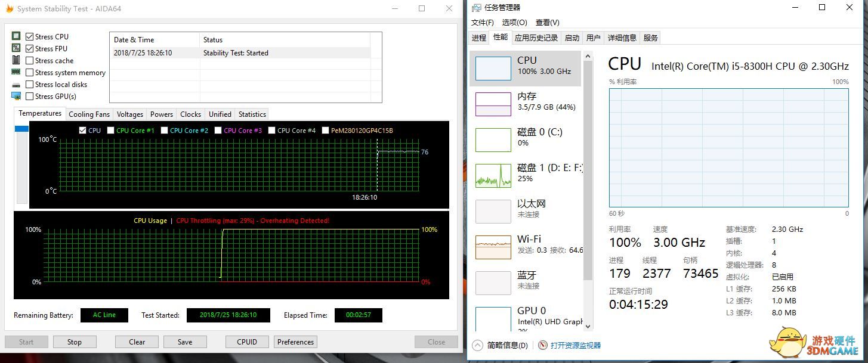Screen dimensions: 868x363
Task: Enable the Stress system memory checkbox
Action: [30, 72]
